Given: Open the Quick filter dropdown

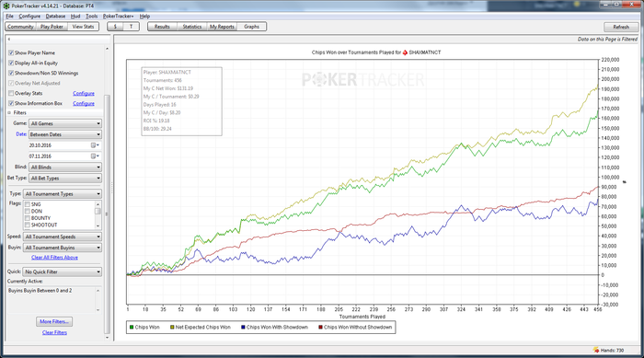Looking at the screenshot, I should [63, 271].
